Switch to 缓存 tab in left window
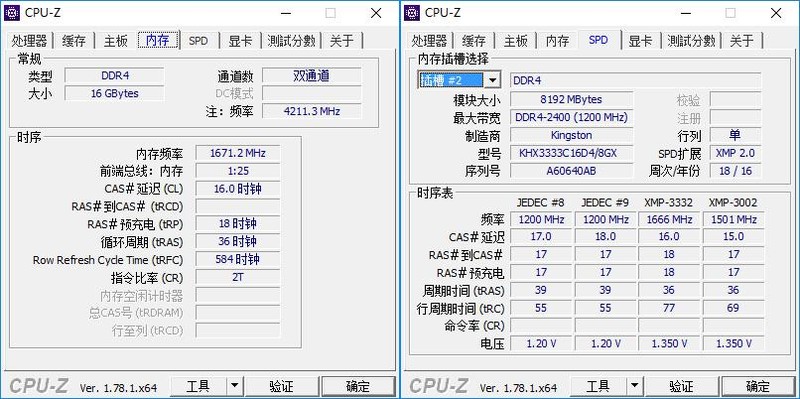This screenshot has height=399, width=800. pyautogui.click(x=74, y=41)
